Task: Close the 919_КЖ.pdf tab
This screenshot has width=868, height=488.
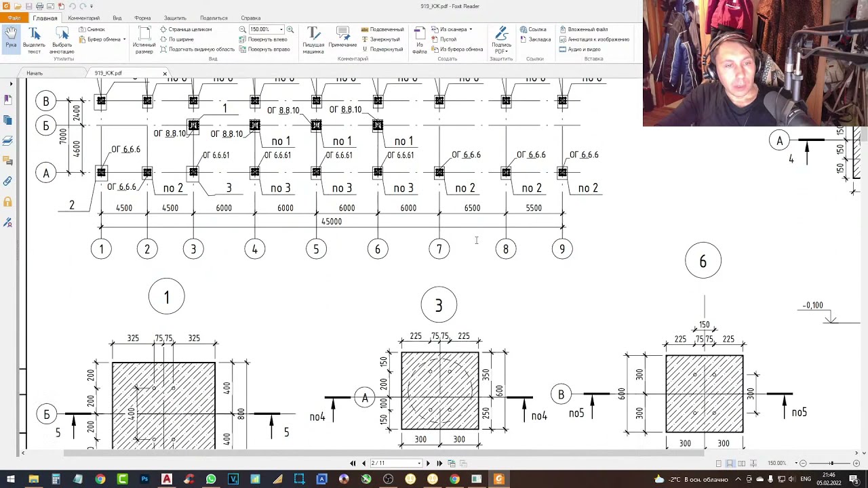Action: point(165,73)
